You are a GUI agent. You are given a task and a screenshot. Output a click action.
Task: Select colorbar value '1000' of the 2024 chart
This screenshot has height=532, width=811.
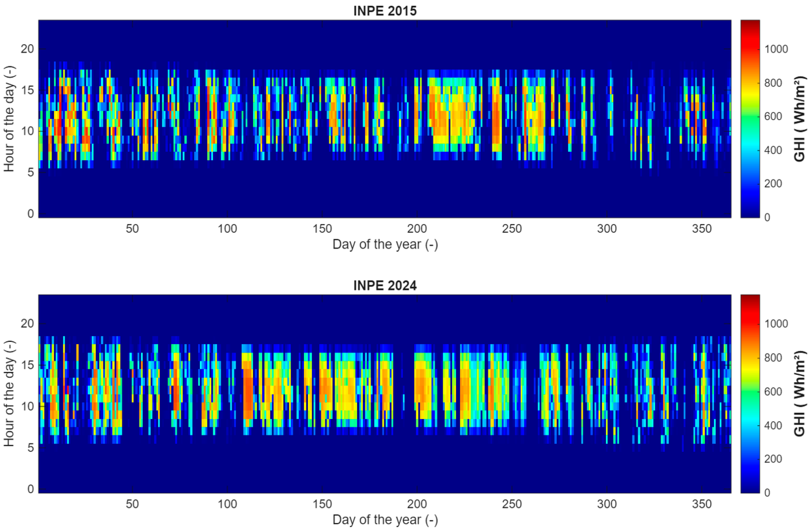point(776,324)
